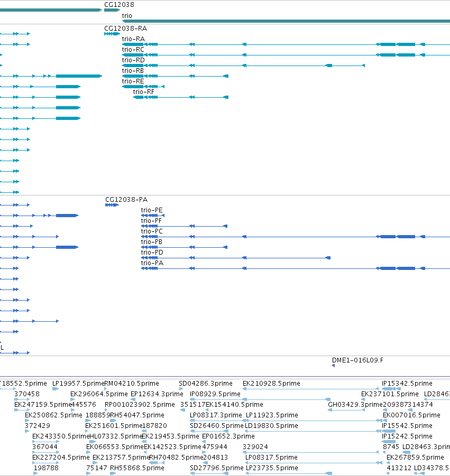Select the 445576 feature label
The width and height of the screenshot is (450, 476).
(x=84, y=405)
